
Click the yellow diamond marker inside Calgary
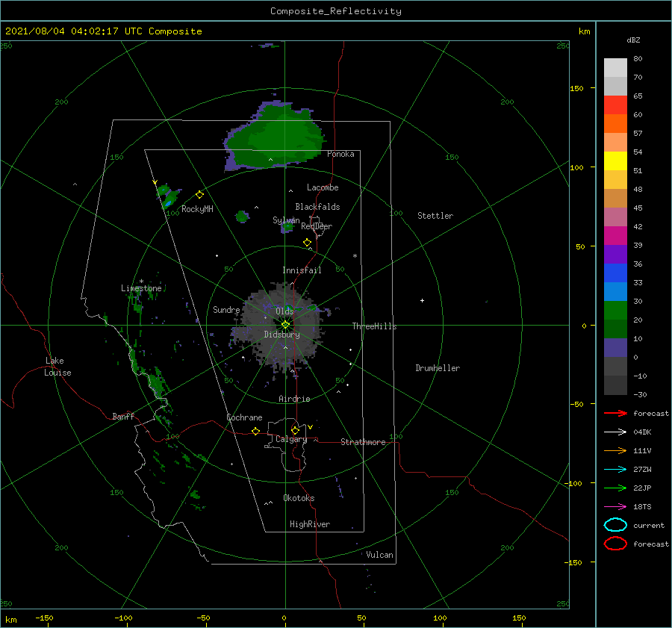pyautogui.click(x=295, y=430)
